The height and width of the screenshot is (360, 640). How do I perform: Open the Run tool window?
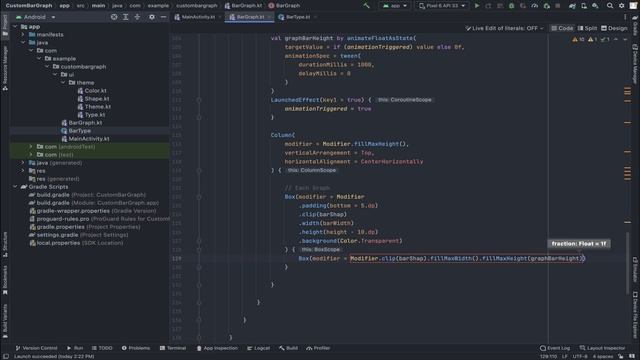[75, 348]
